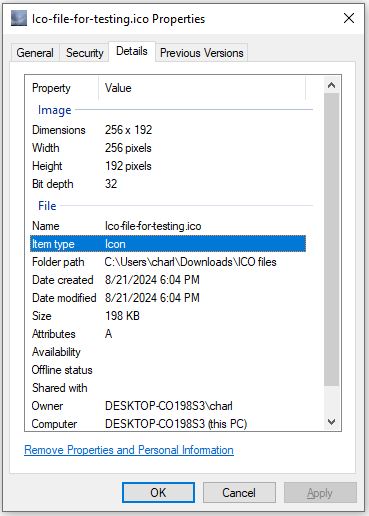369x516 pixels.
Task: Select the Bit depth row
Action: (x=168, y=184)
